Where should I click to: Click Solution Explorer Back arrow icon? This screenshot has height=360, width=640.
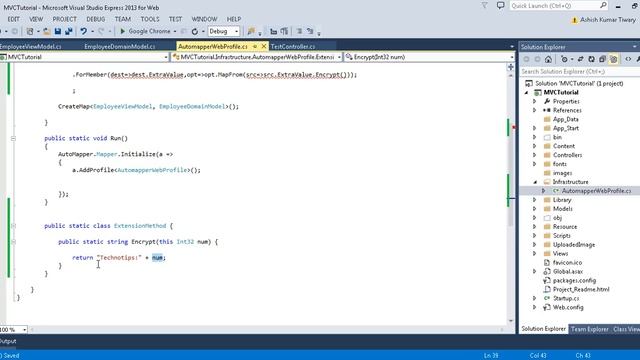[527, 60]
